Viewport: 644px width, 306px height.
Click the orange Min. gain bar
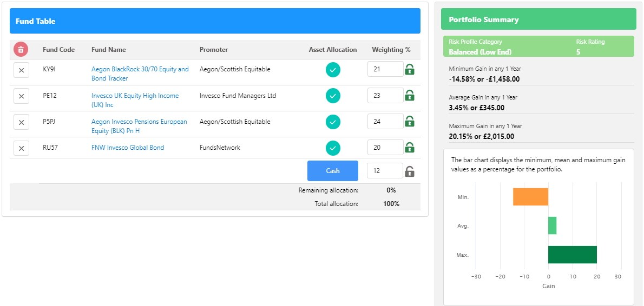(531, 197)
